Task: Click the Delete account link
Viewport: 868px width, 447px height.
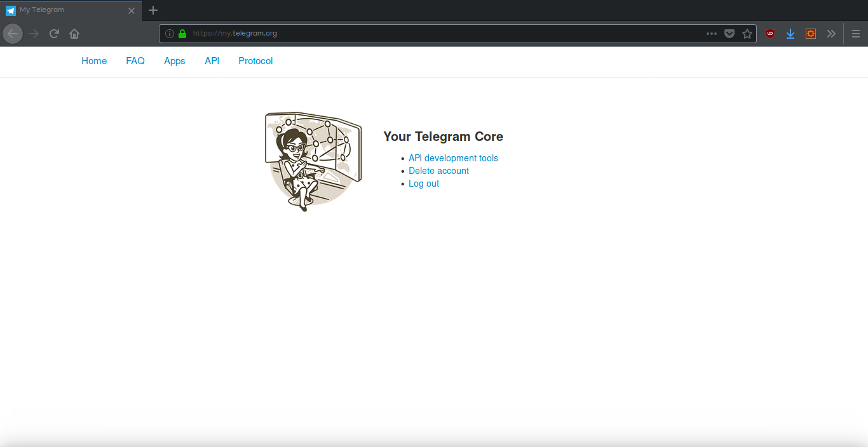Action: [438, 171]
